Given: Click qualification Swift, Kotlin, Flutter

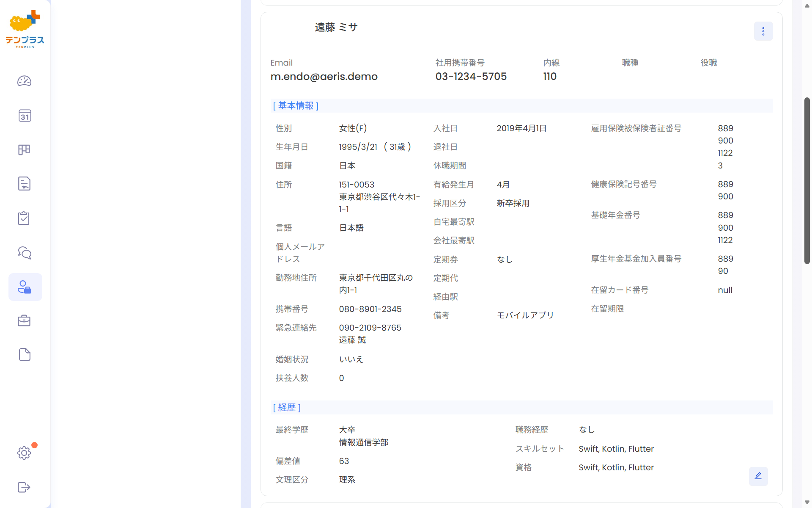Looking at the screenshot, I should [616, 467].
